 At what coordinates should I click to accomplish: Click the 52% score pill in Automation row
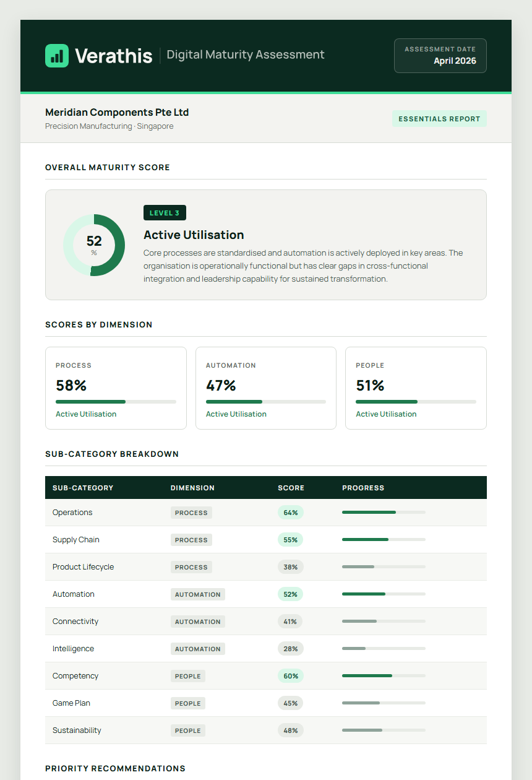point(291,594)
